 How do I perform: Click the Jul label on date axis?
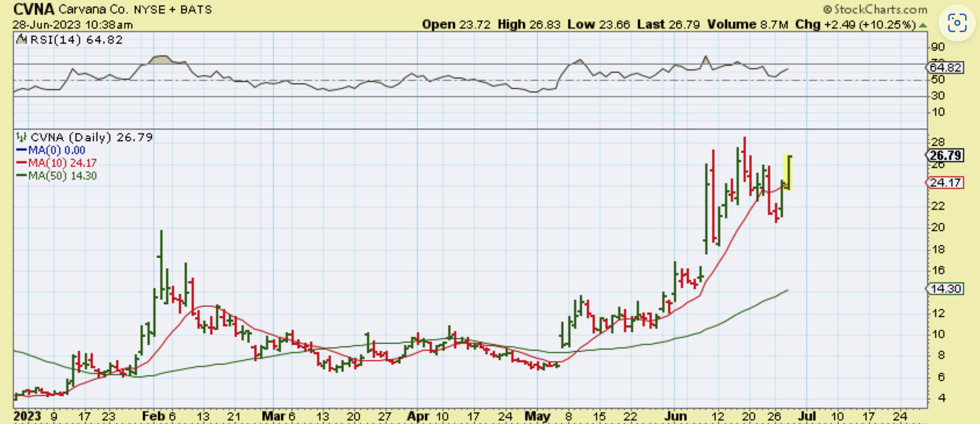(x=807, y=416)
